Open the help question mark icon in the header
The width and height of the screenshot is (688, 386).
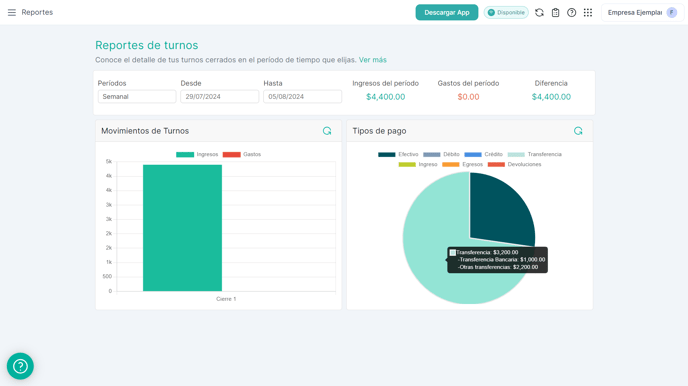click(571, 12)
